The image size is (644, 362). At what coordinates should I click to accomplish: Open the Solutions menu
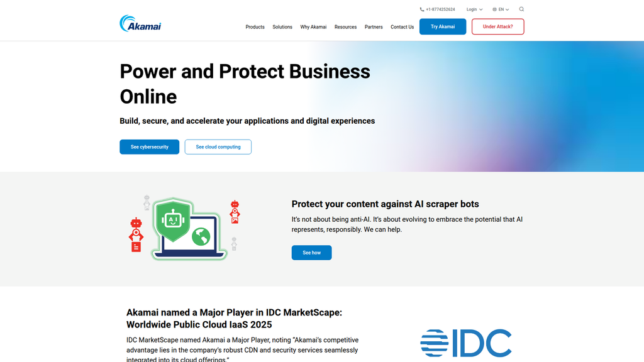coord(282,27)
